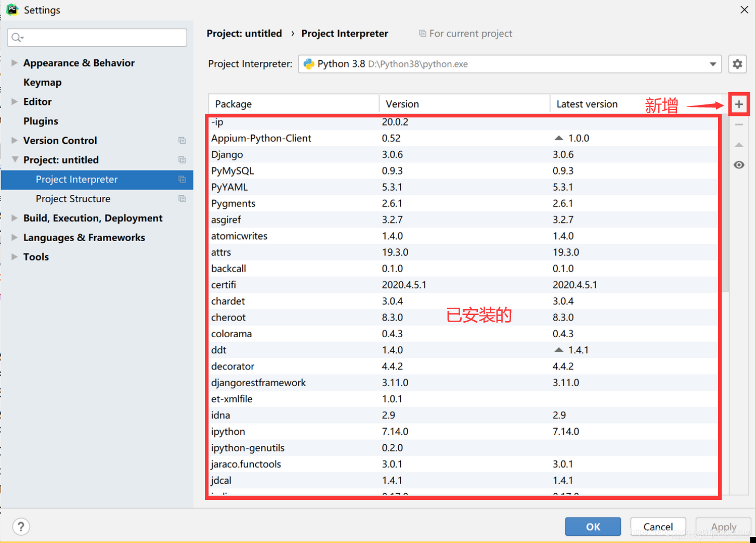
Task: Select Keymap settings page
Action: [x=42, y=82]
